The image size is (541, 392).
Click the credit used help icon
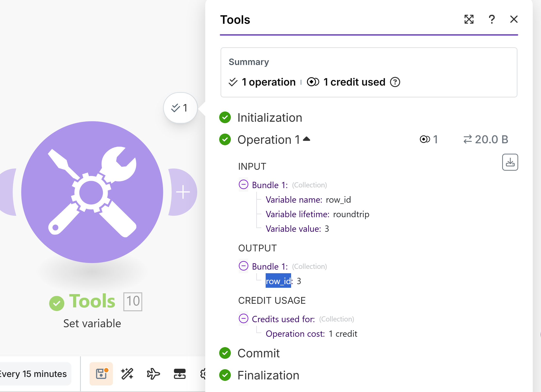point(395,82)
